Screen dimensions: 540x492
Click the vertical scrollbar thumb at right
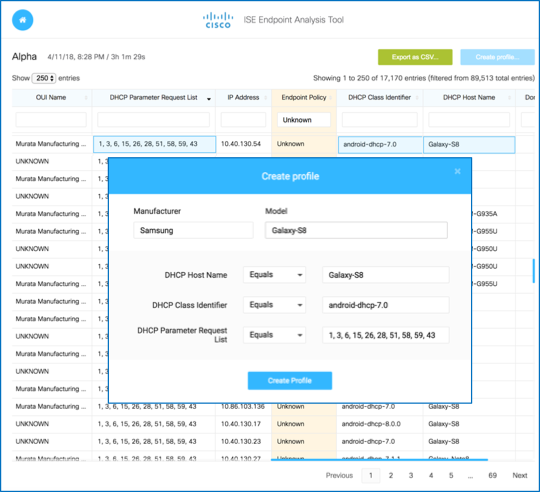click(533, 271)
